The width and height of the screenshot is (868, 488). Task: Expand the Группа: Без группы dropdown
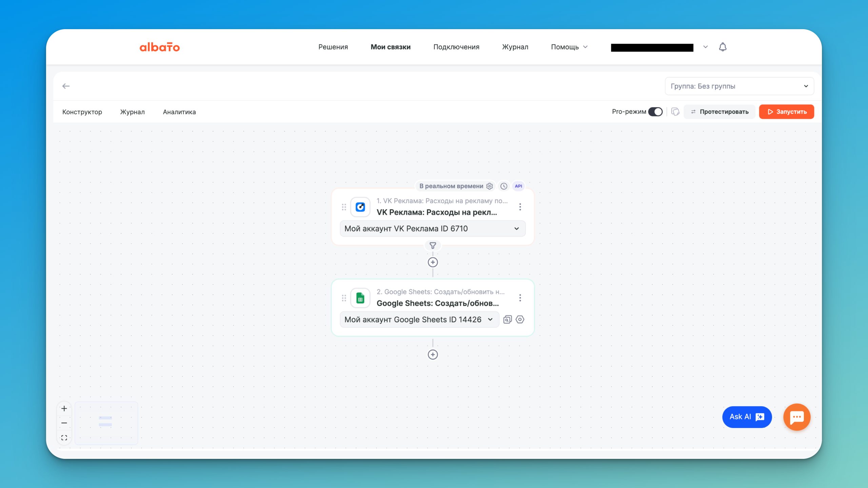739,86
